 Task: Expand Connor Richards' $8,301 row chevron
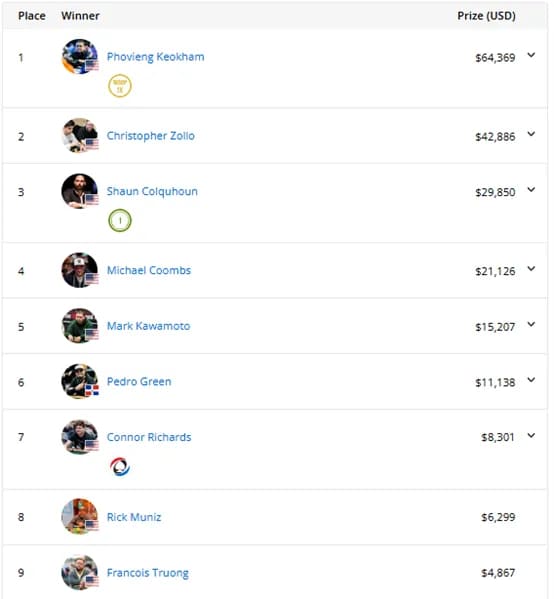[x=531, y=435]
